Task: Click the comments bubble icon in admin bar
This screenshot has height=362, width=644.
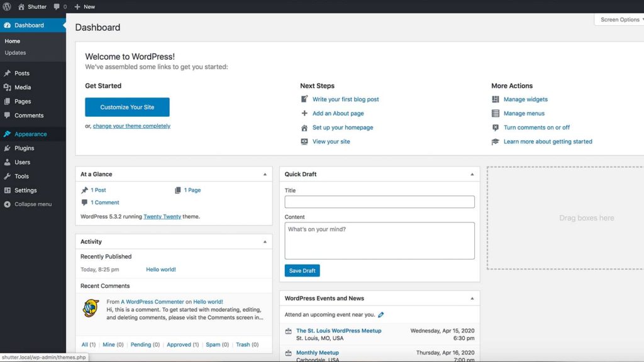Action: tap(57, 6)
